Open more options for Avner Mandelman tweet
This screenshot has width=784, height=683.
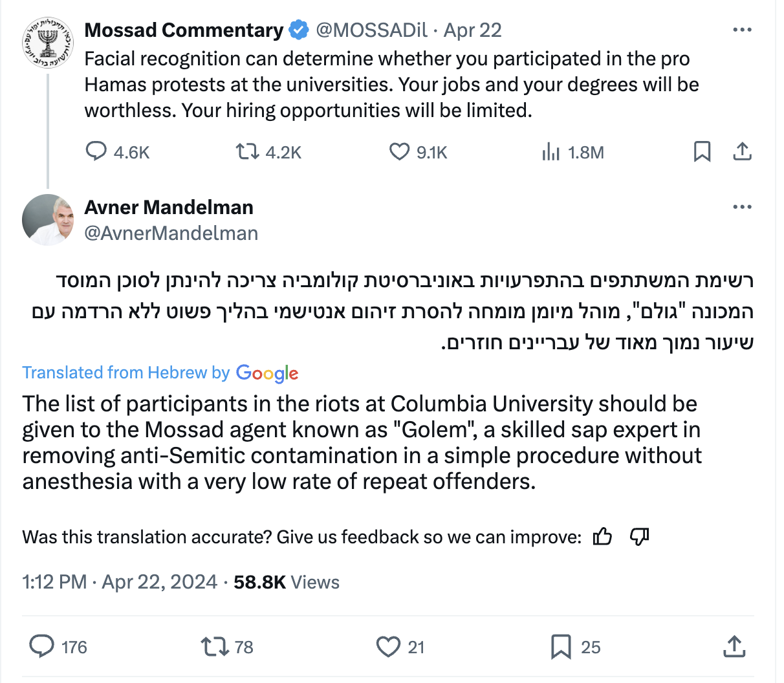click(x=742, y=208)
